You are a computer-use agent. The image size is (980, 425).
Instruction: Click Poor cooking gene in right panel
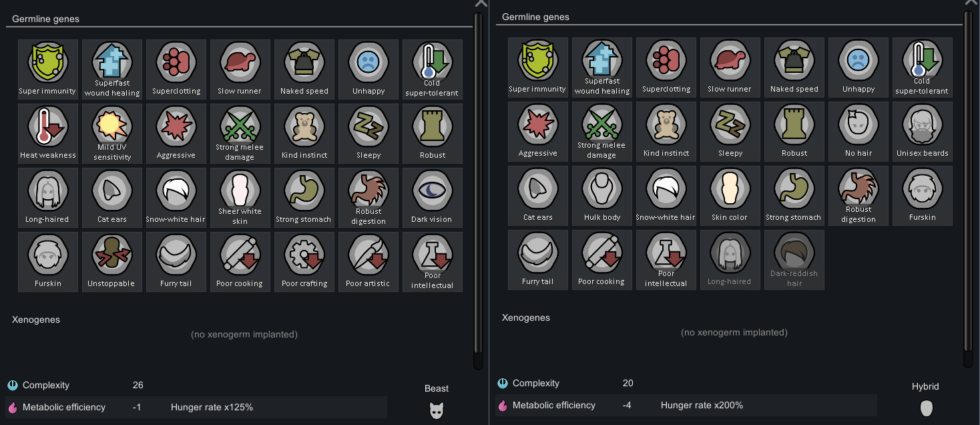coord(602,260)
